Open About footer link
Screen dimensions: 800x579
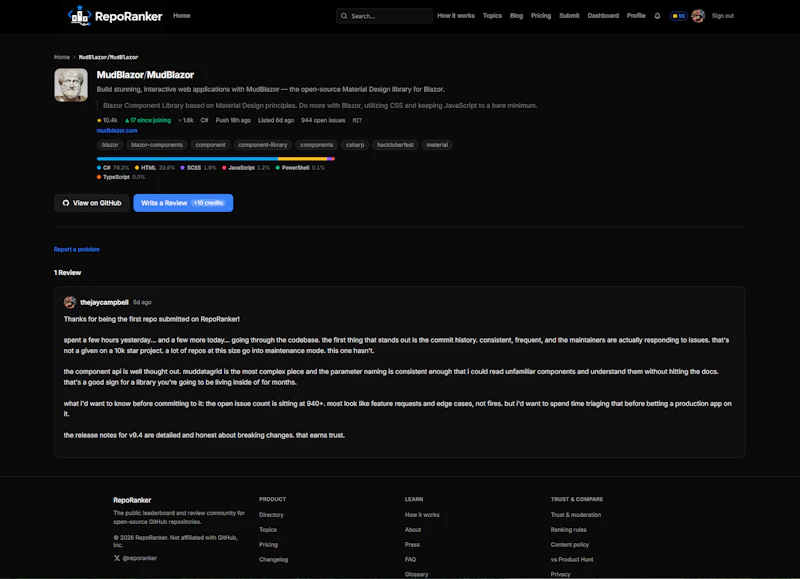pyautogui.click(x=413, y=530)
